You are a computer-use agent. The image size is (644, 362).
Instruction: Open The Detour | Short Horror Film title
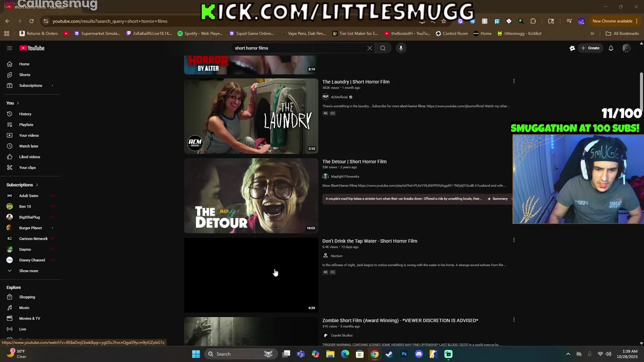pos(354,162)
